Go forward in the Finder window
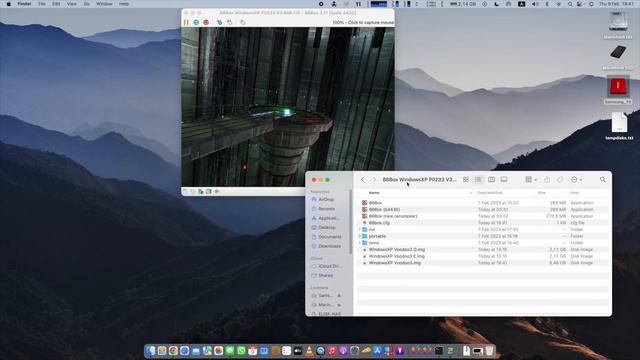 click(x=374, y=180)
